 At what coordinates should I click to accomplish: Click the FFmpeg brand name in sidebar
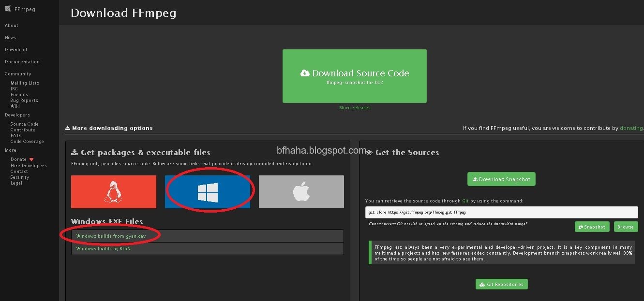[24, 9]
